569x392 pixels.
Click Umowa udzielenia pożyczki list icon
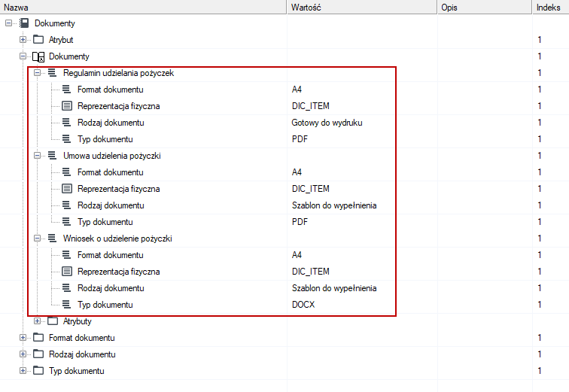52,156
